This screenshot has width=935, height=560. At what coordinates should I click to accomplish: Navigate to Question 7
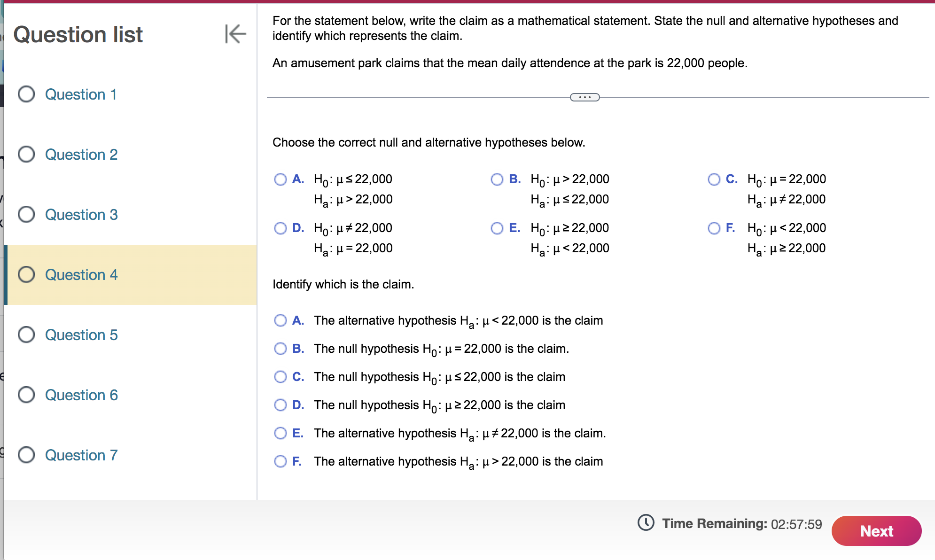[81, 455]
